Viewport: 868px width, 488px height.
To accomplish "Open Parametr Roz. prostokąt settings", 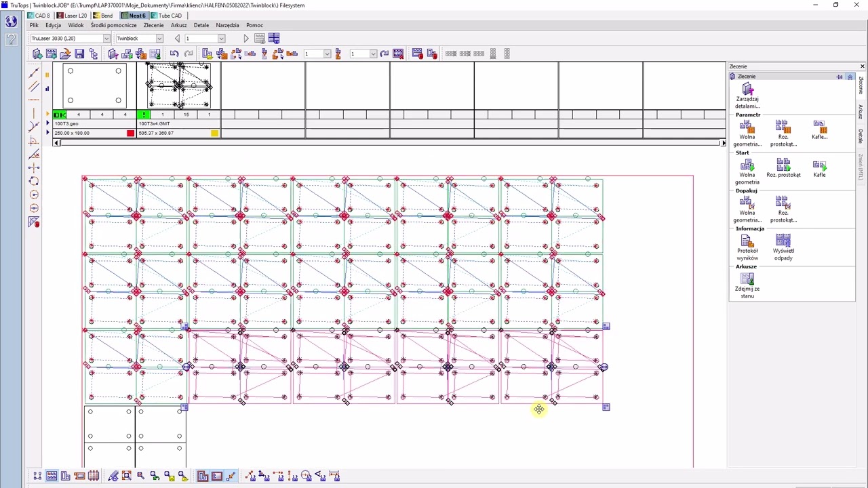I will point(783,134).
